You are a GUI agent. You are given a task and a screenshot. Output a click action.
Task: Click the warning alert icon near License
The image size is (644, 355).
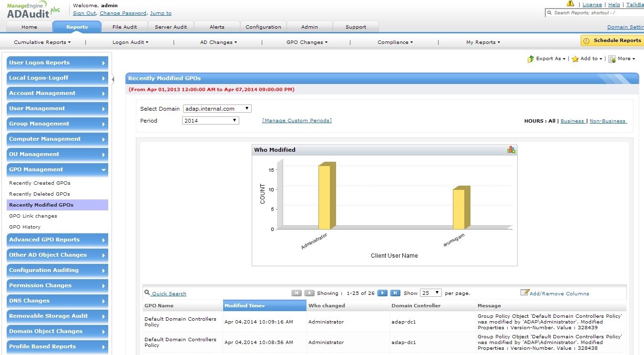[x=570, y=4]
